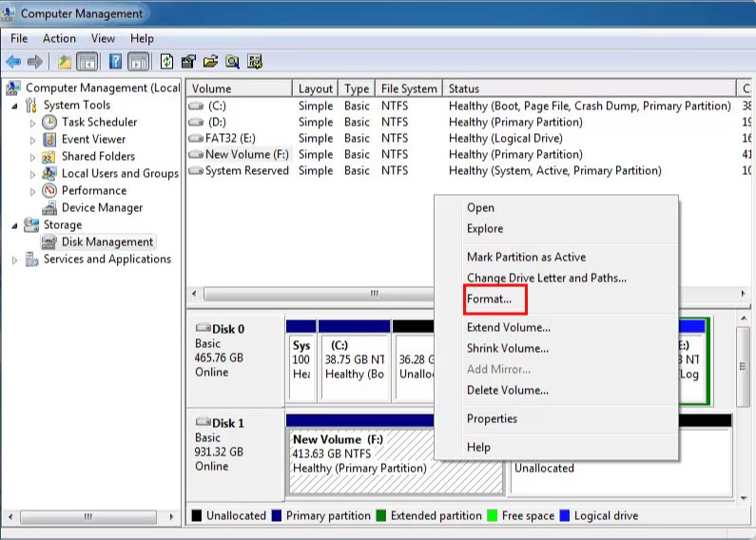The height and width of the screenshot is (540, 756).
Task: Click the File System column header
Action: [x=408, y=88]
